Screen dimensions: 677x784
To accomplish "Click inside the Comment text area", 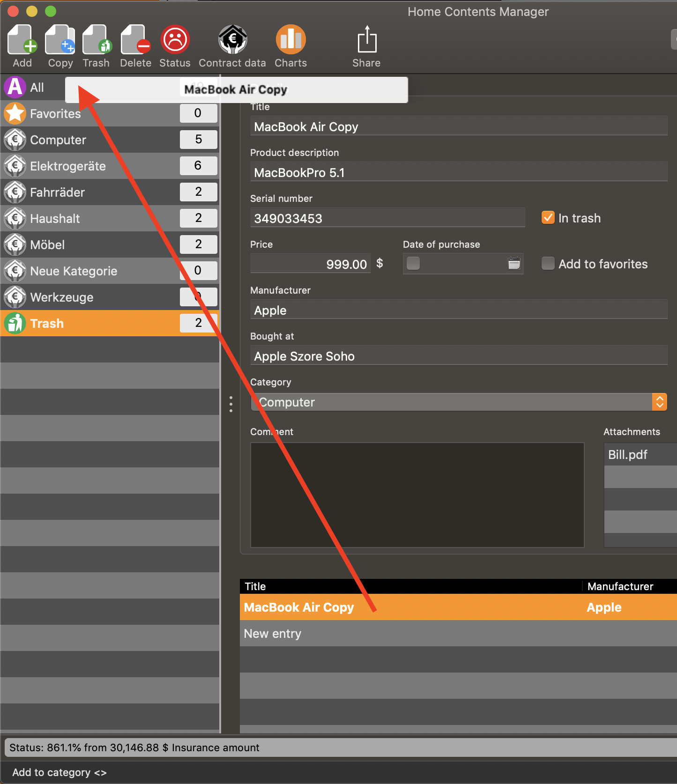I will 417,495.
